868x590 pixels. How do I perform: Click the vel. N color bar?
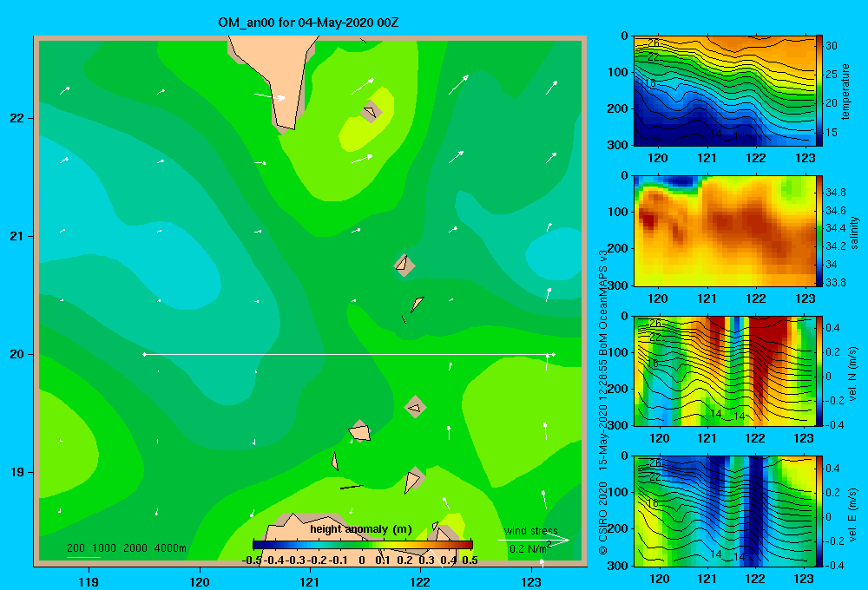(819, 371)
